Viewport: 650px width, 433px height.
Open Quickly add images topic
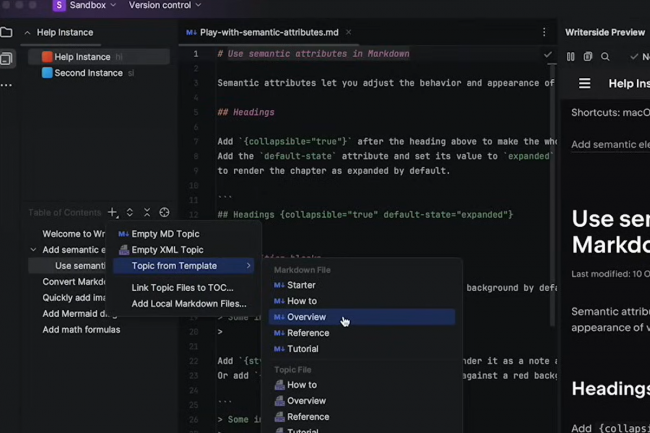pyautogui.click(x=73, y=298)
